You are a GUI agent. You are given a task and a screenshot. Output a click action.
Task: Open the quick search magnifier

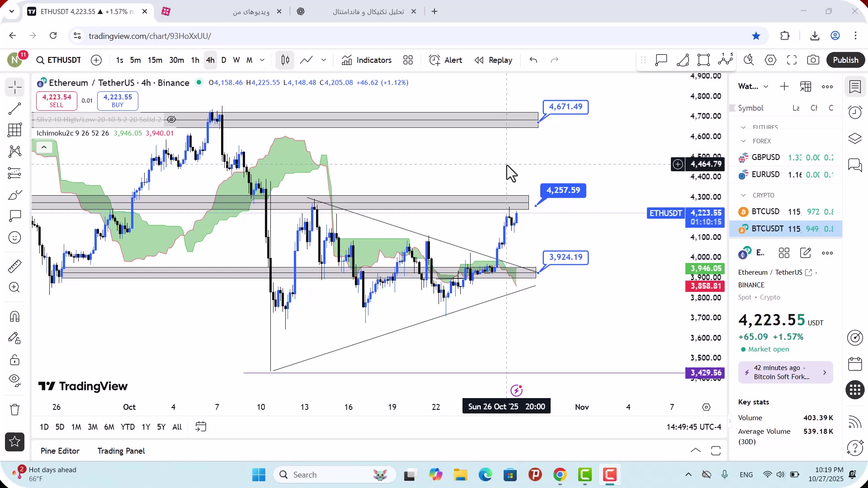(x=749, y=60)
